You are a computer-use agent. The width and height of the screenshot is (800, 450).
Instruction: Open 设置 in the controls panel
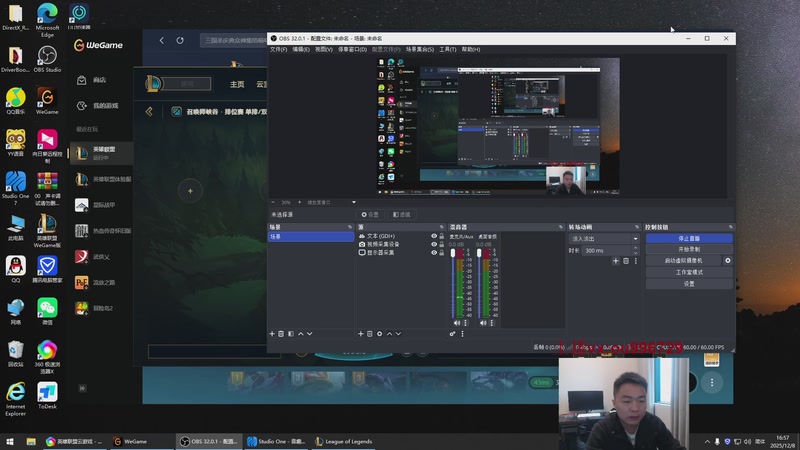click(689, 284)
